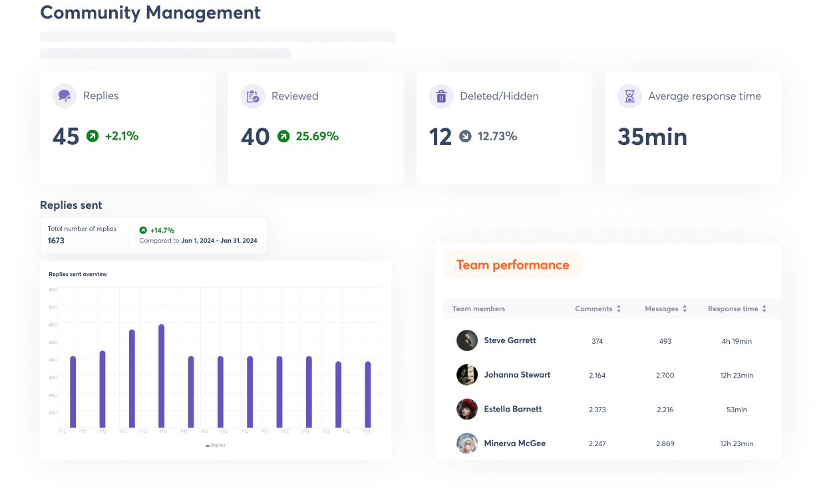This screenshot has width=825, height=504.
Task: Click the Average response time hourglass icon
Action: [x=629, y=96]
